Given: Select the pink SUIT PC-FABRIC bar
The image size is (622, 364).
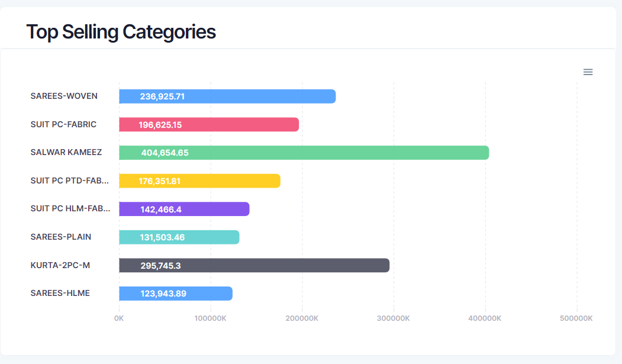Looking at the screenshot, I should coord(209,124).
